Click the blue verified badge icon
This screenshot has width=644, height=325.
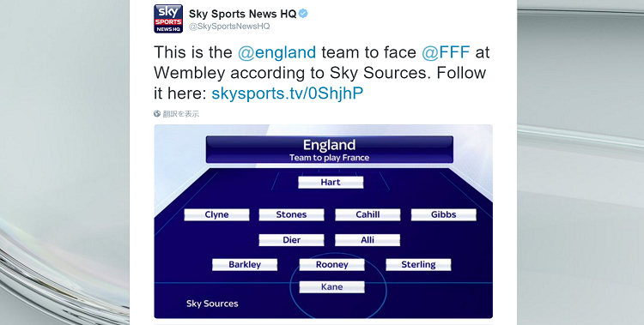pyautogui.click(x=303, y=14)
